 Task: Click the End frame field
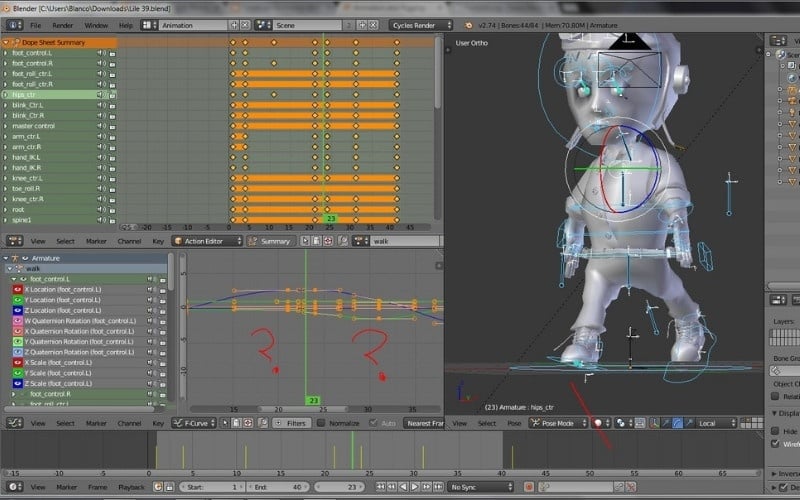coord(278,487)
